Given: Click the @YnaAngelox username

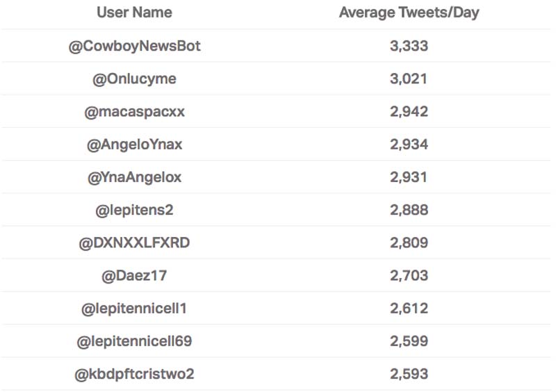Looking at the screenshot, I should 134,177.
